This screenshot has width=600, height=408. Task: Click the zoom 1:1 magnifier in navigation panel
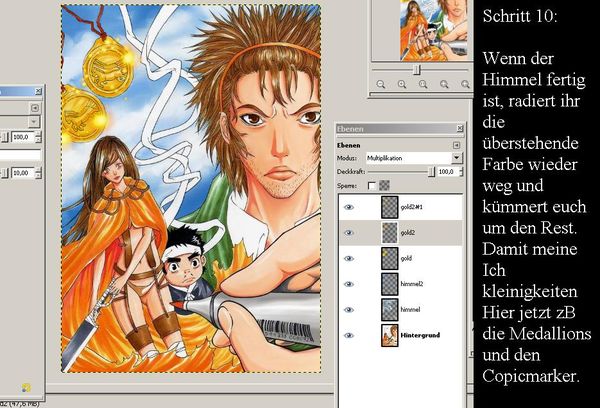pos(423,84)
